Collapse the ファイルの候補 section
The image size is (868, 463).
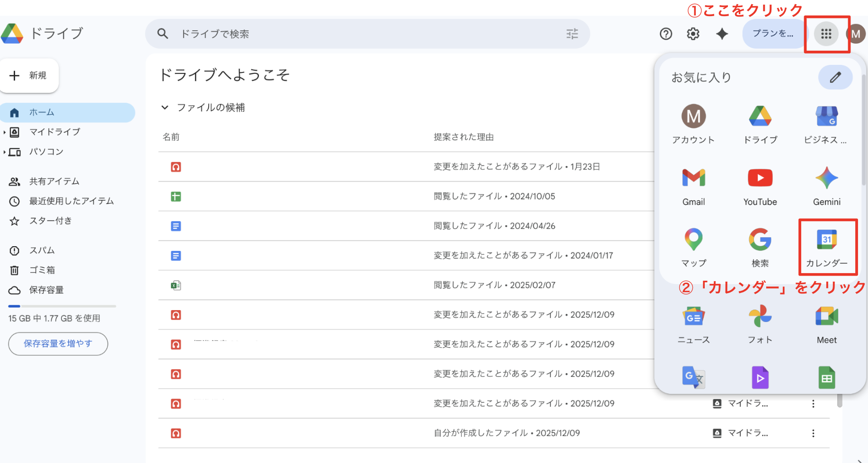coord(165,107)
